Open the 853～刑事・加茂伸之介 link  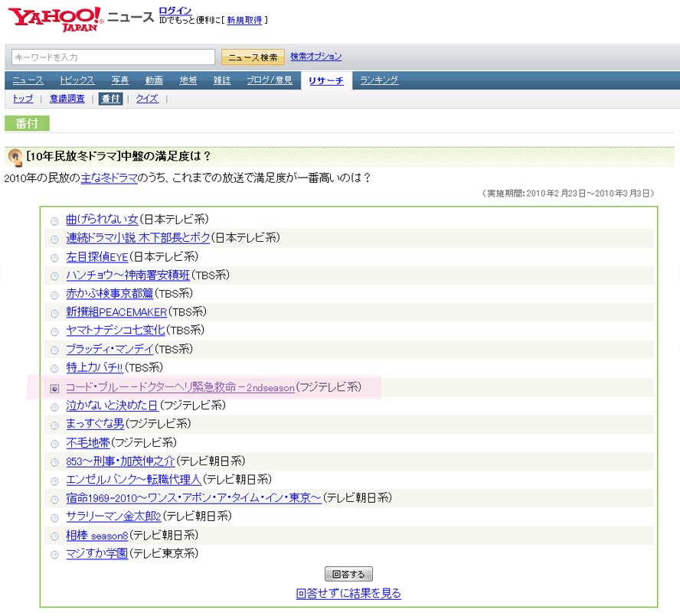(120, 461)
